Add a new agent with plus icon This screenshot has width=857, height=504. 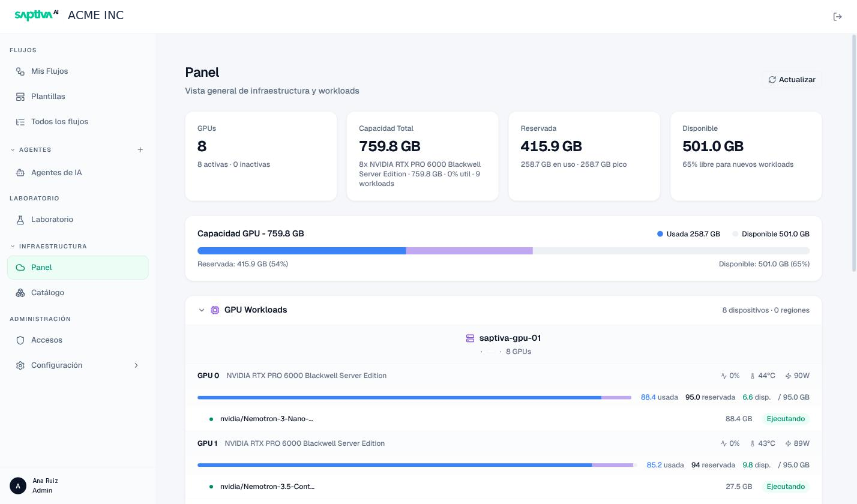[x=140, y=150]
